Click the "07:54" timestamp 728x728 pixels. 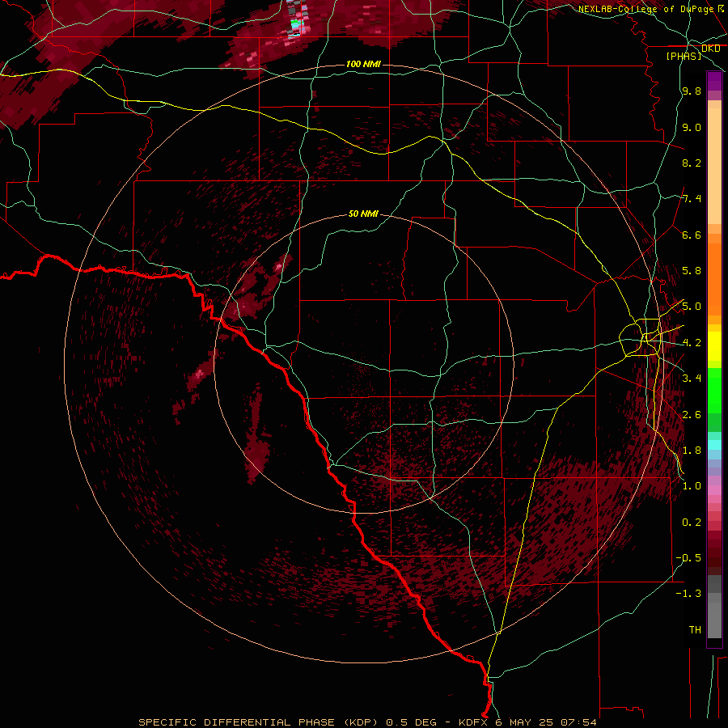(x=578, y=722)
